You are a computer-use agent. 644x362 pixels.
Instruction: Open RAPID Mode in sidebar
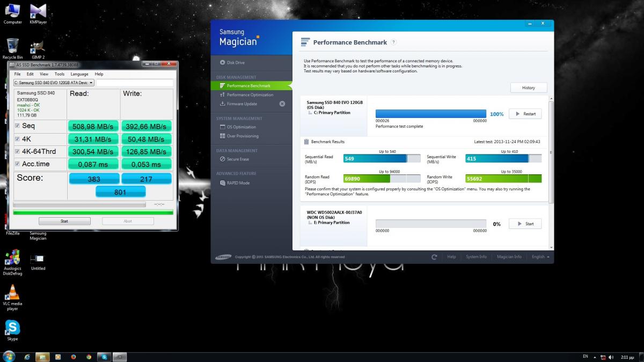pyautogui.click(x=235, y=183)
